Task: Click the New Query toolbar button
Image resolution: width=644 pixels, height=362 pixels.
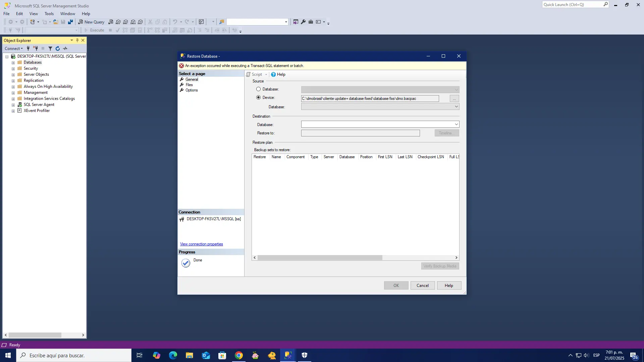Action: [x=91, y=22]
